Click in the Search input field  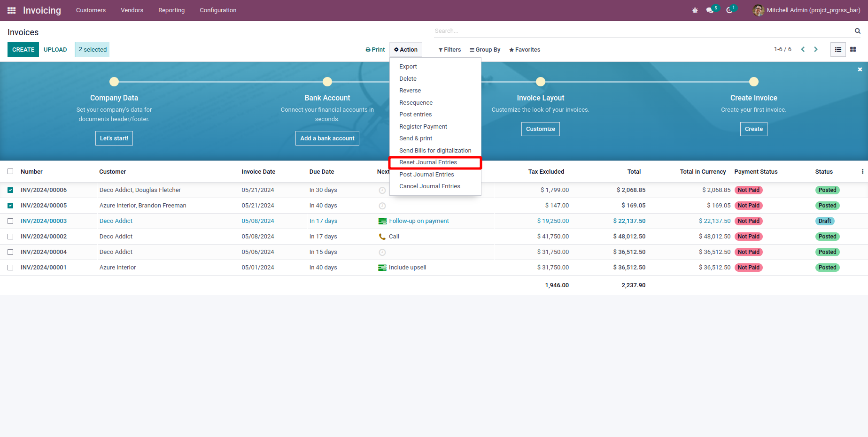click(643, 31)
